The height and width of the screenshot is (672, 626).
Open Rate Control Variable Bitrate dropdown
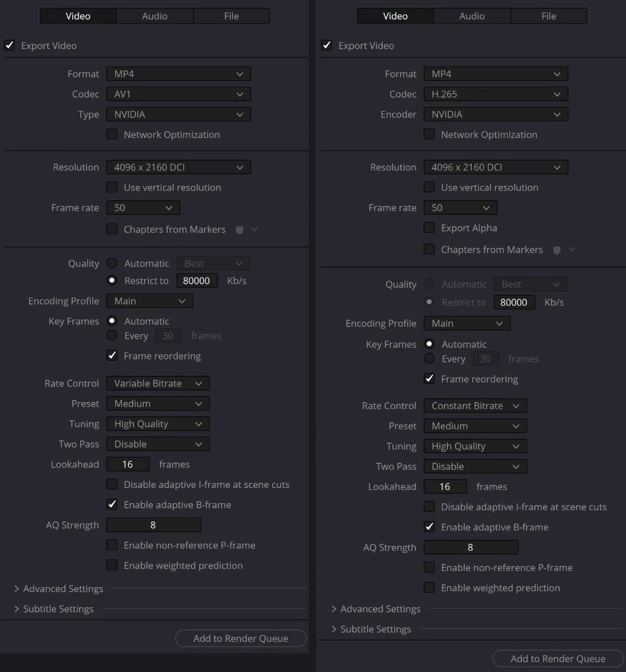158,383
